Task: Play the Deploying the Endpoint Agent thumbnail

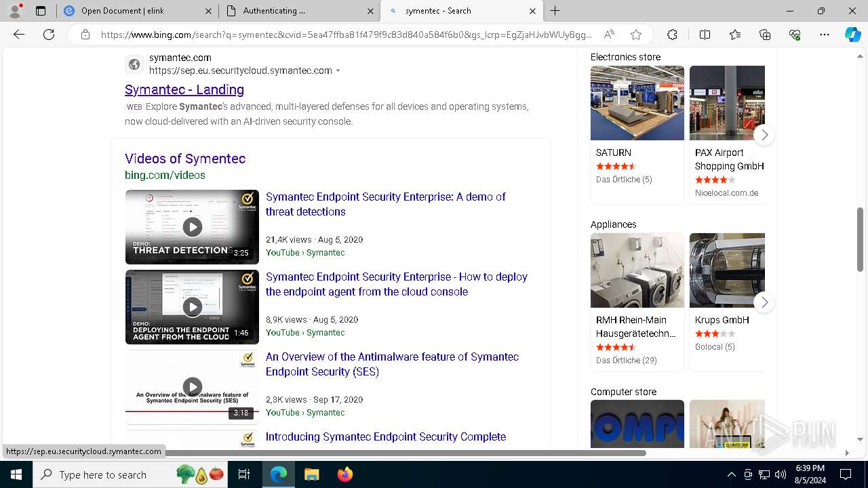Action: point(192,307)
